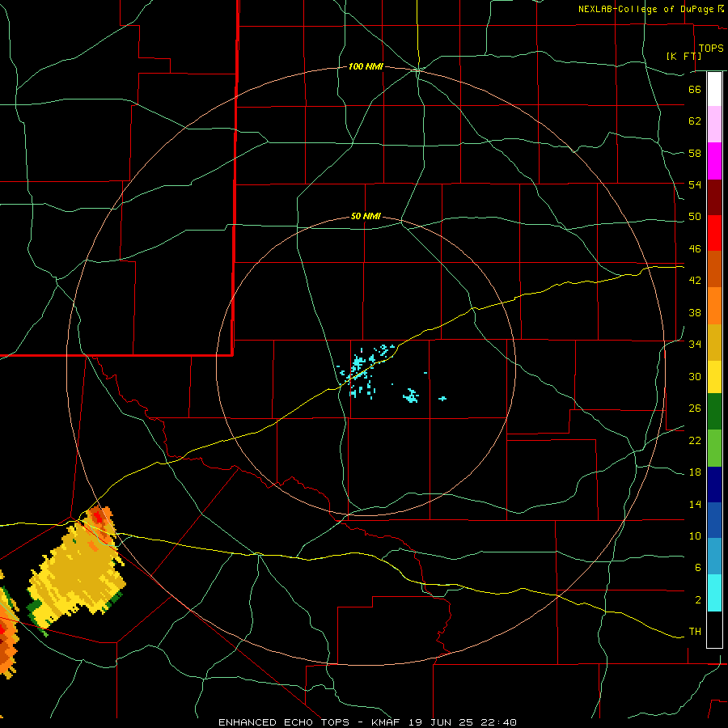Click the white swatch in the tops legend
Viewport: 728px width, 728px height.
(714, 89)
